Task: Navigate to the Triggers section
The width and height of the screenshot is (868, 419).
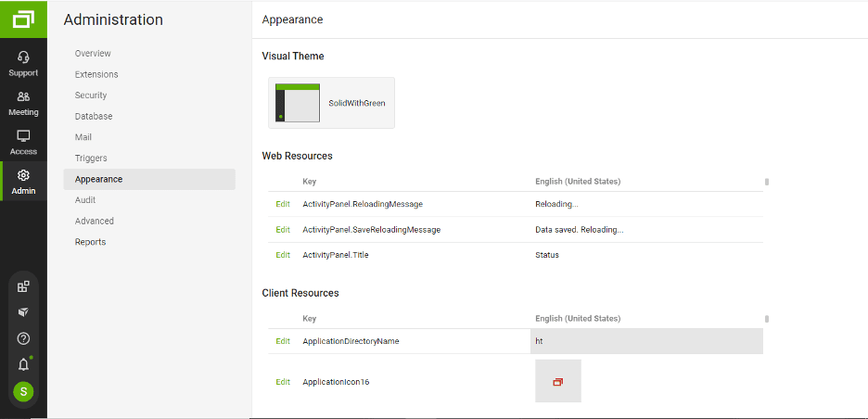Action: tap(91, 159)
